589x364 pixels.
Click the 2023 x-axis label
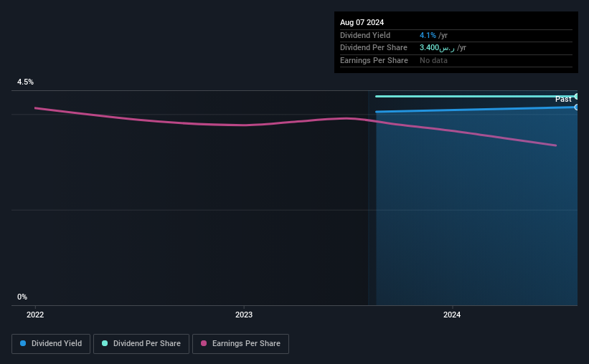coord(244,315)
